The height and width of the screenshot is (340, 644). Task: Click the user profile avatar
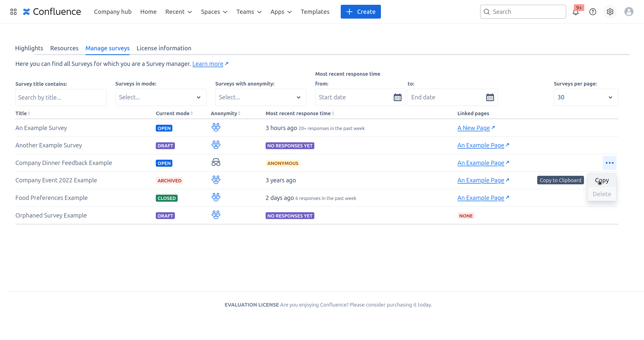pos(629,12)
